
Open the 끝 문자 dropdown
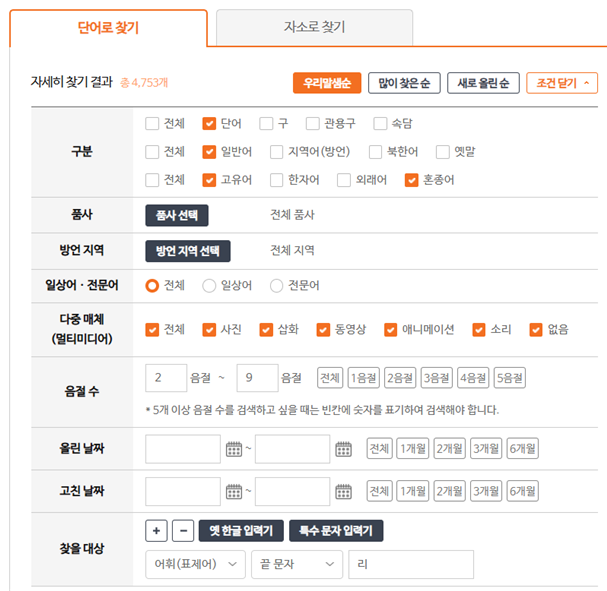pyautogui.click(x=297, y=565)
